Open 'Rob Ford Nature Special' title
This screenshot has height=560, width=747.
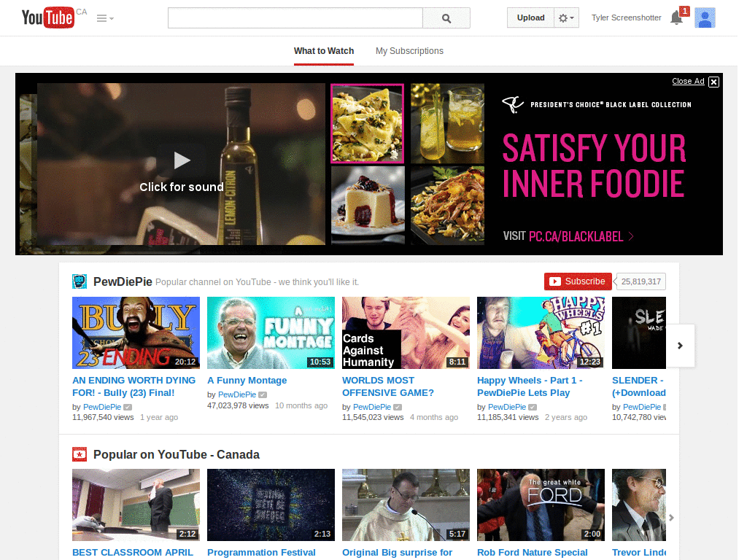(532, 553)
